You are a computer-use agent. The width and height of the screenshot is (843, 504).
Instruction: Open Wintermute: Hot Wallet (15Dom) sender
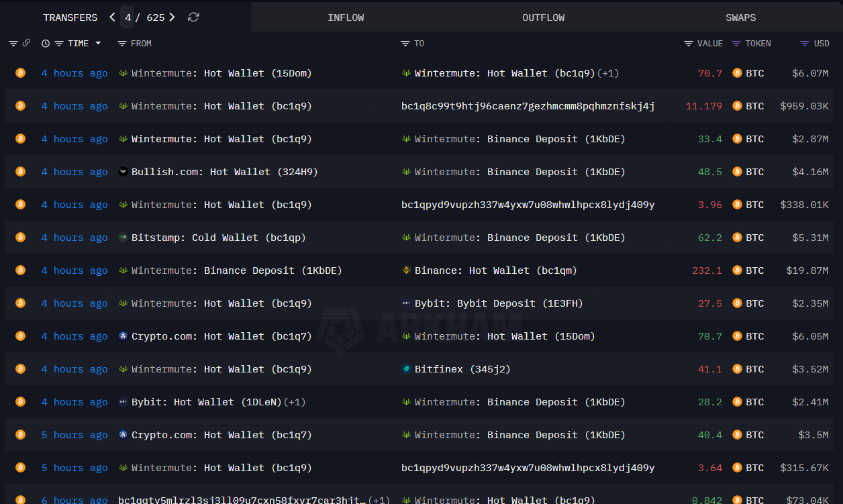pyautogui.click(x=221, y=73)
